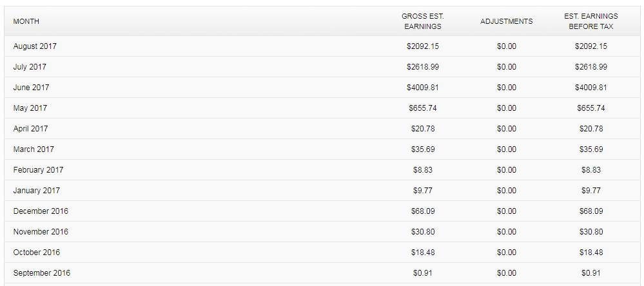644x286 pixels.
Task: Click the June 2017 month label
Action: click(31, 88)
